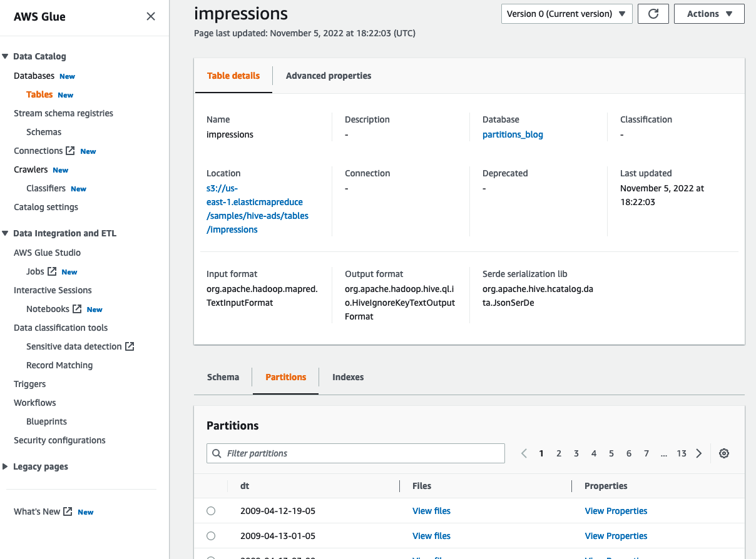Screen dimensions: 756x559
Task: Click external link icon beside Jobs
Action: tap(52, 271)
